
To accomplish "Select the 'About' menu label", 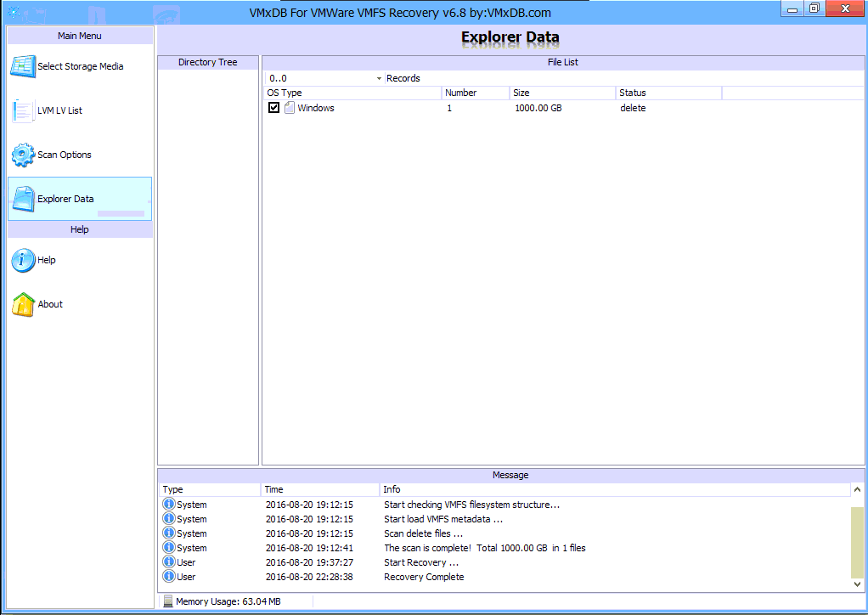I will [x=50, y=304].
